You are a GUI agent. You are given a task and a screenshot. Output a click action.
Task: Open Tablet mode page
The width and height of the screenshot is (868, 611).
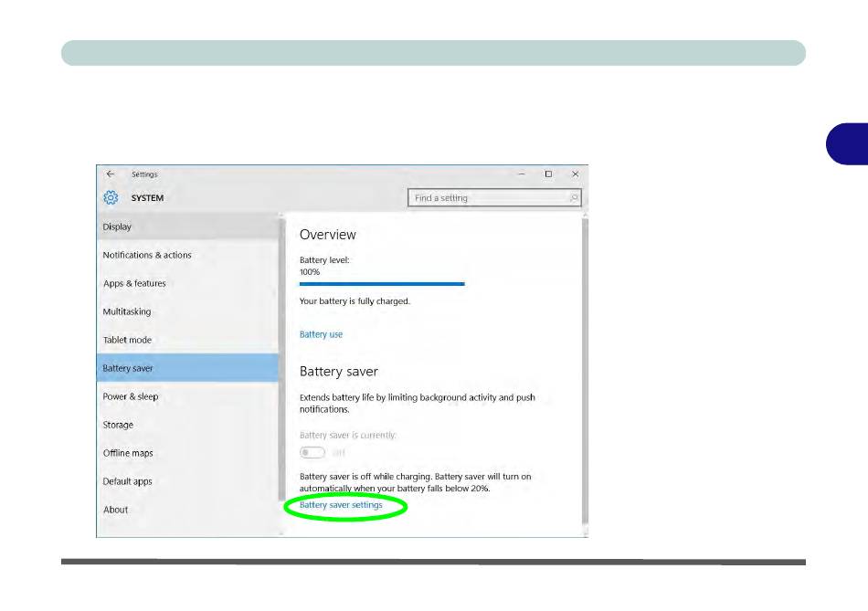[187, 339]
